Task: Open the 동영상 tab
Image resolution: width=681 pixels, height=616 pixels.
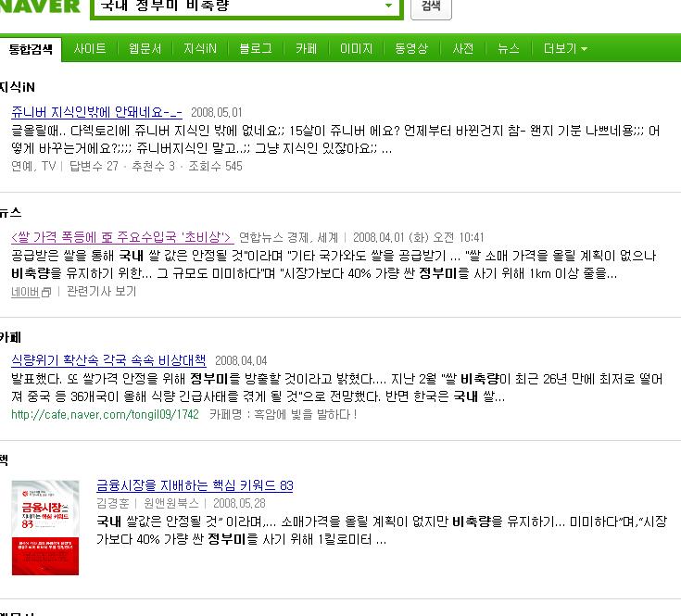Action: coord(411,48)
